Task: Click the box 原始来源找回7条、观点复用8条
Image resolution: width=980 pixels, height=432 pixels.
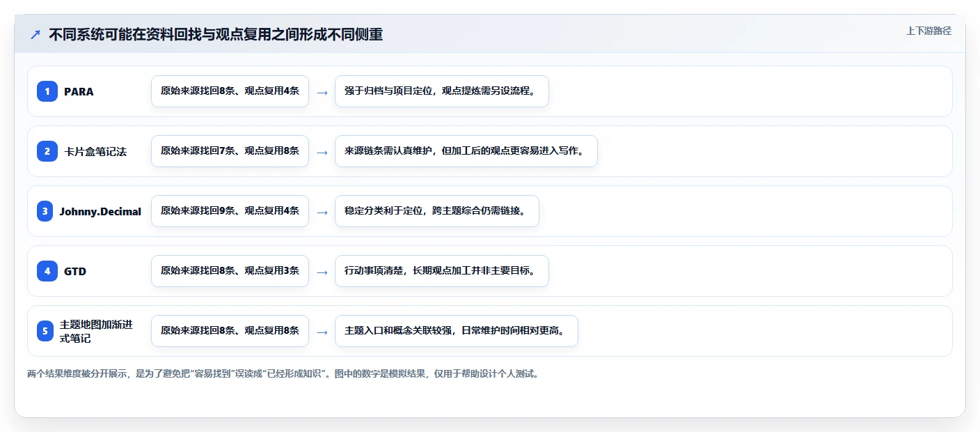Action: click(230, 151)
